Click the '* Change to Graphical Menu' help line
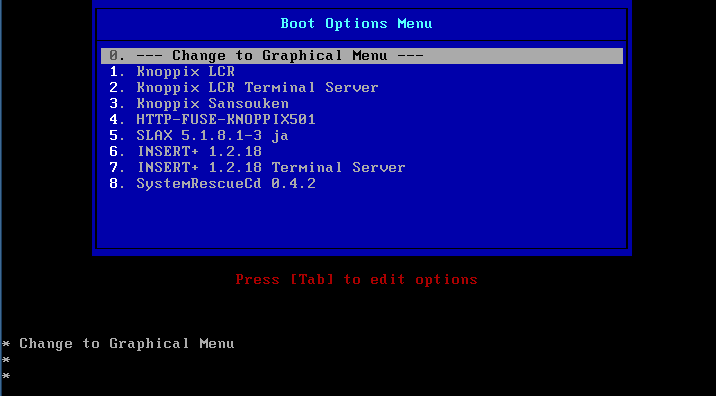This screenshot has width=716, height=396. 118,343
